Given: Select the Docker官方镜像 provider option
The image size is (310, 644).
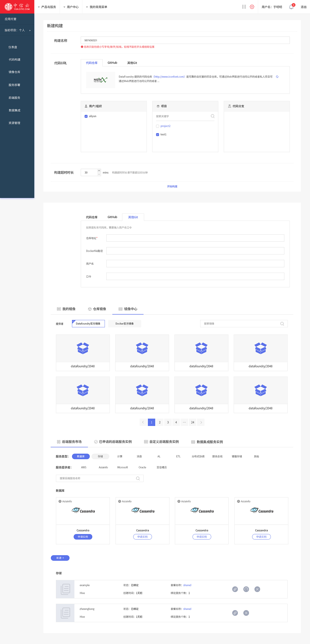Looking at the screenshot, I should [124, 324].
